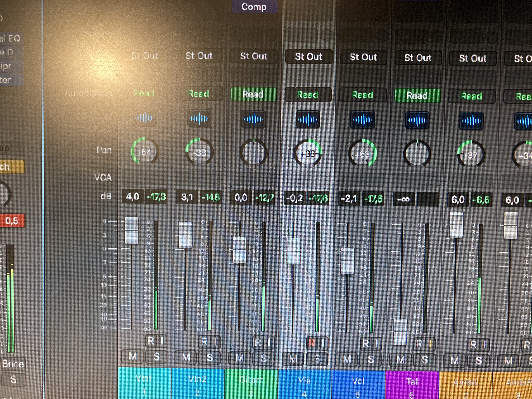This screenshot has width=532, height=399.
Task: Open the Read automation menu on Vln1
Action: [x=144, y=93]
